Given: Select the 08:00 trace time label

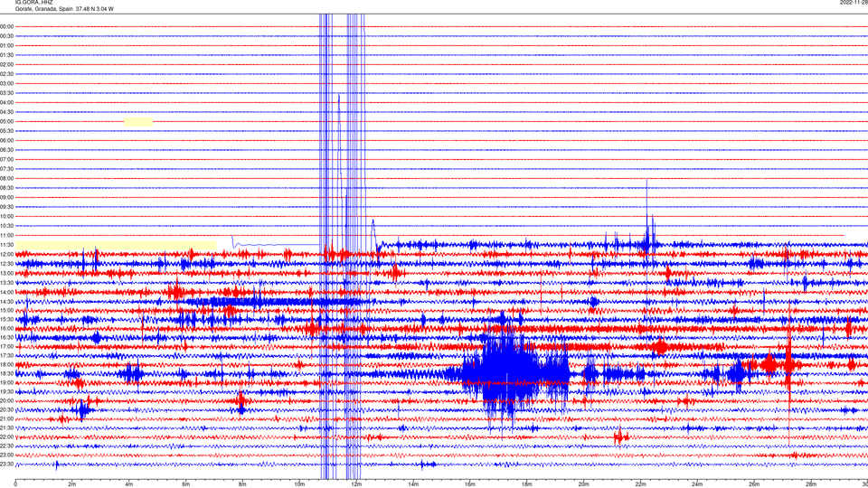Looking at the screenshot, I should click(x=6, y=178).
